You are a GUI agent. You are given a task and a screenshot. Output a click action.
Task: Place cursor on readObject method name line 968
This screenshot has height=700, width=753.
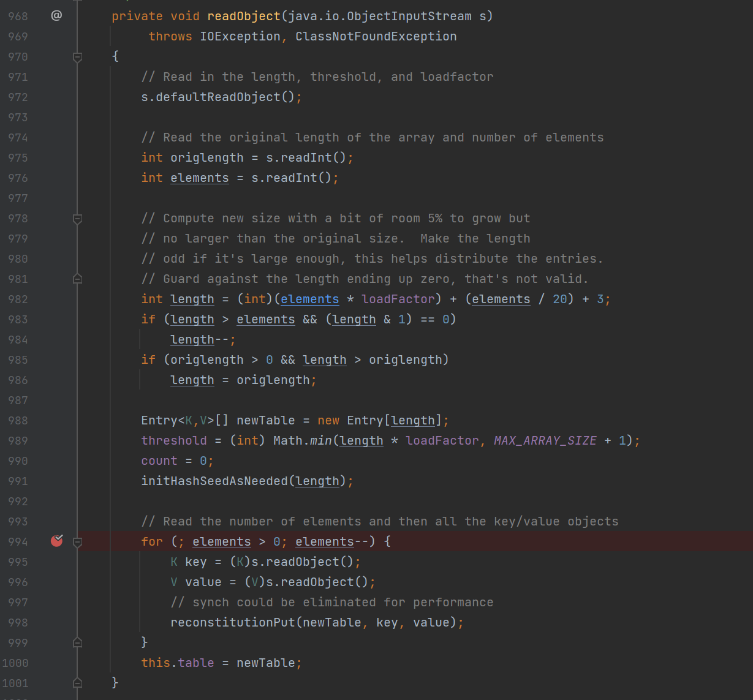(244, 16)
